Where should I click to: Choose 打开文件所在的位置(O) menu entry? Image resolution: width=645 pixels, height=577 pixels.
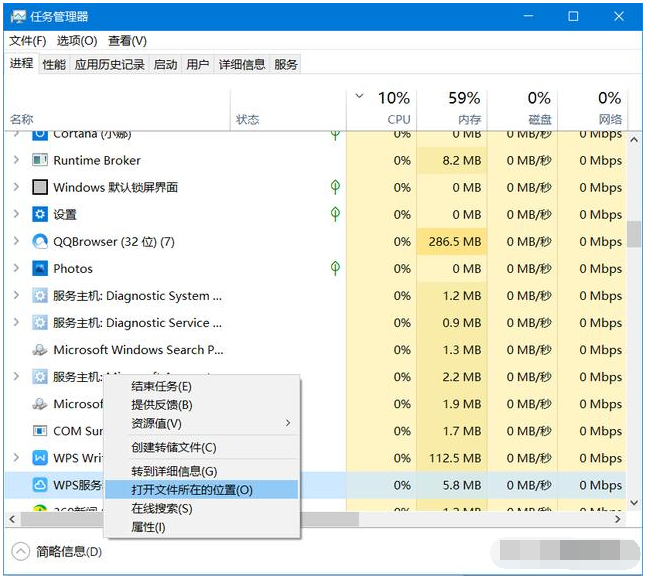click(202, 489)
